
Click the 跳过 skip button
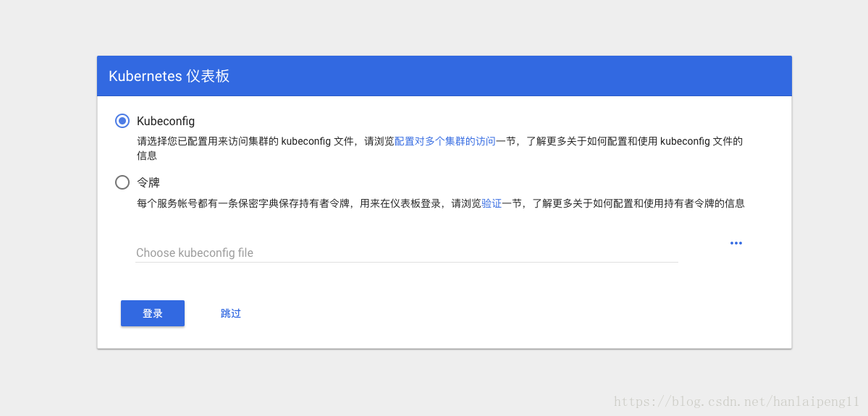point(231,313)
